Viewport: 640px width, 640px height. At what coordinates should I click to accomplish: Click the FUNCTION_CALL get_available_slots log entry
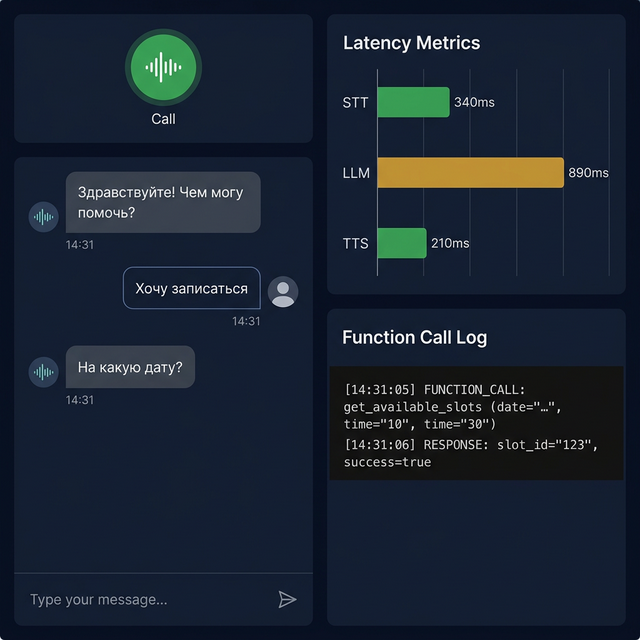point(453,407)
